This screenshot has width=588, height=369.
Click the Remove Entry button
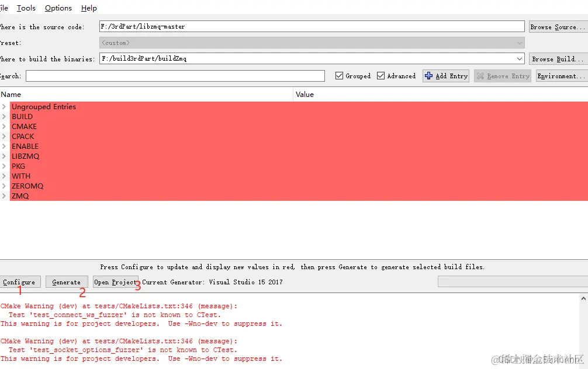[x=503, y=76]
